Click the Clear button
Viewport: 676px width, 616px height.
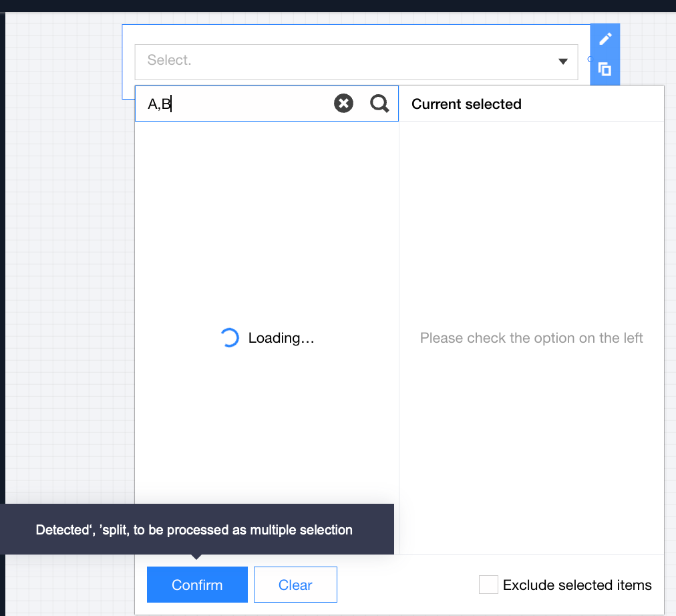tap(295, 585)
